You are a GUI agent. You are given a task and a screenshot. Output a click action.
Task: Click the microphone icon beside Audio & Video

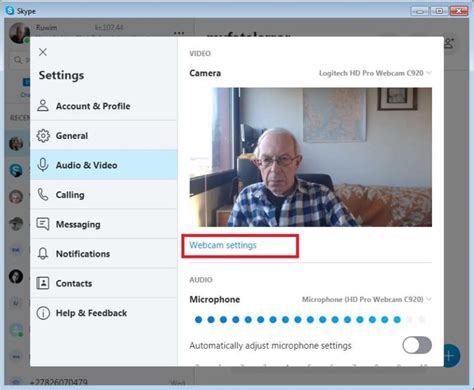(43, 165)
